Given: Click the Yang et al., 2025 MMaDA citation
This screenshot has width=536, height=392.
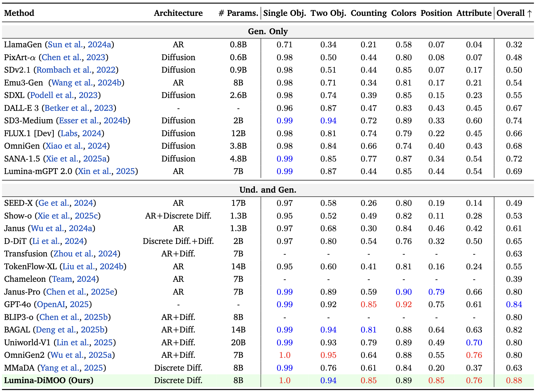Looking at the screenshot, I should 71,368.
